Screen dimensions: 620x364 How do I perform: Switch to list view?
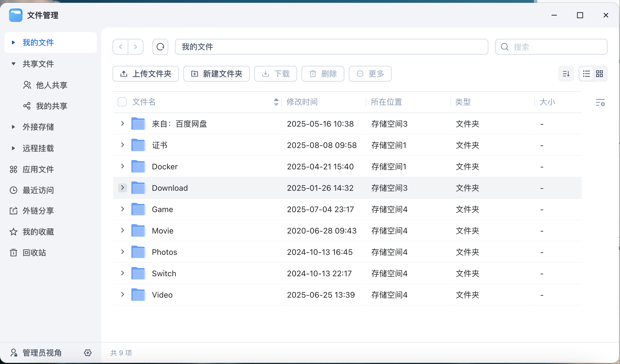[x=587, y=74]
